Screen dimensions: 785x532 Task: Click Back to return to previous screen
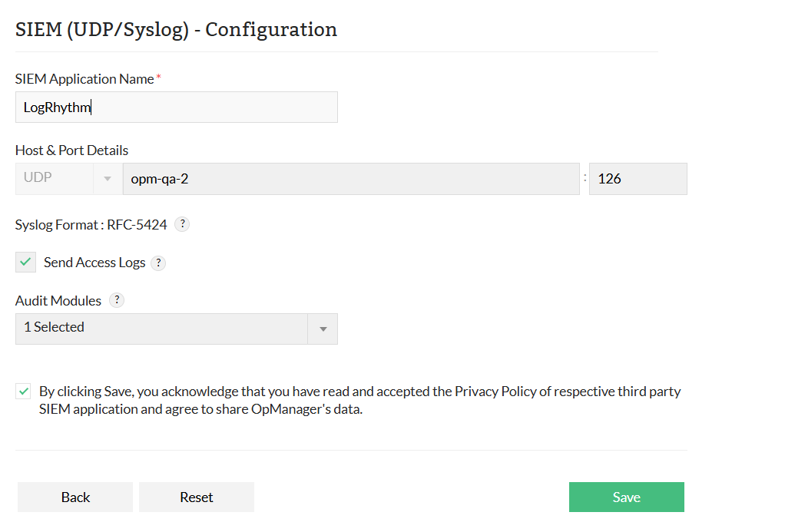coord(75,497)
